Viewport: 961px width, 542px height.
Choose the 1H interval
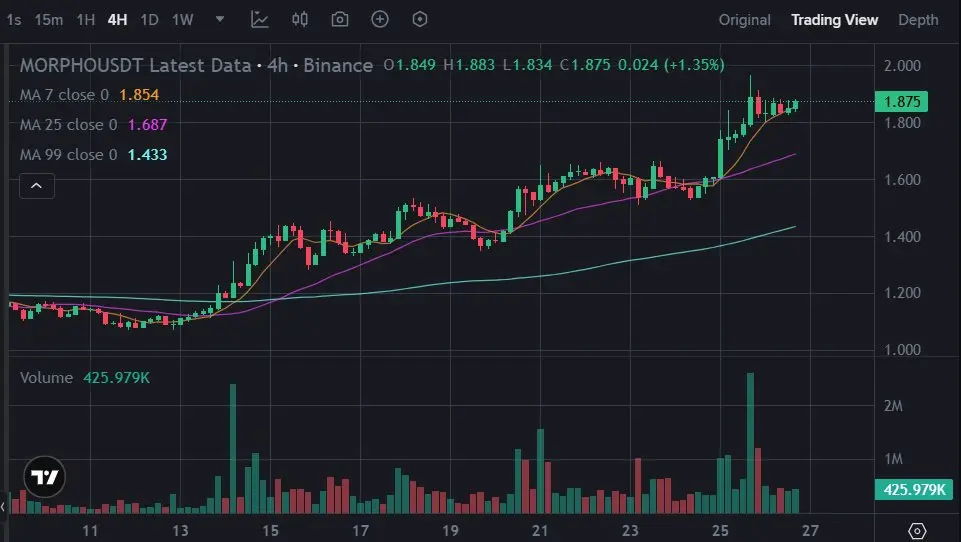86,20
